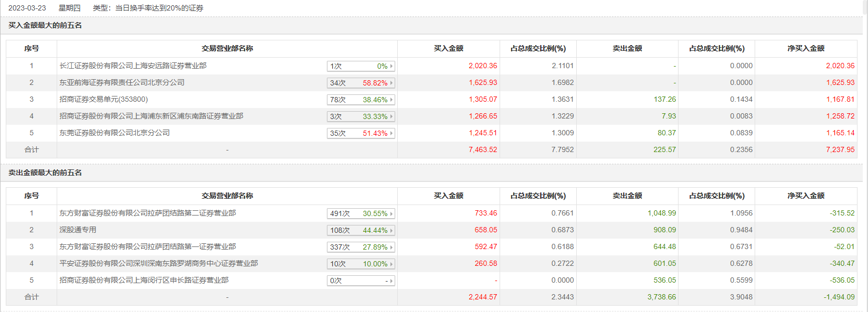The width and height of the screenshot is (868, 312).
Task: Expand the 35次 51.43% history box
Action: coord(361,133)
